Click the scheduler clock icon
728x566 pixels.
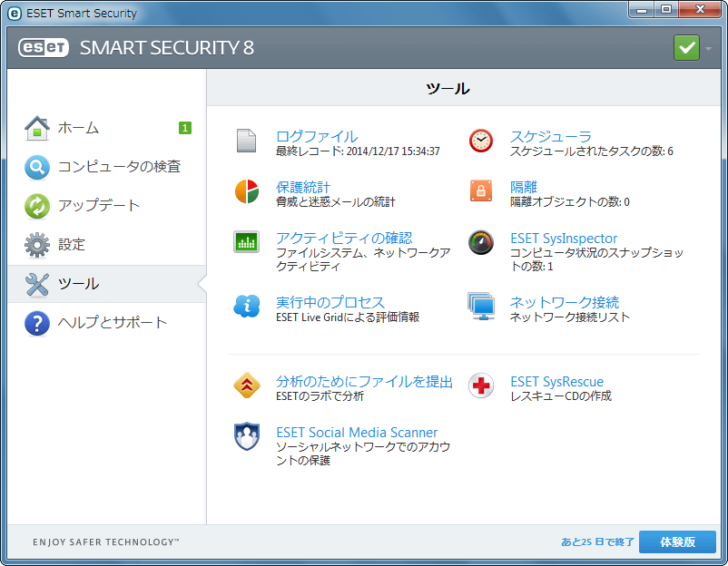click(480, 141)
